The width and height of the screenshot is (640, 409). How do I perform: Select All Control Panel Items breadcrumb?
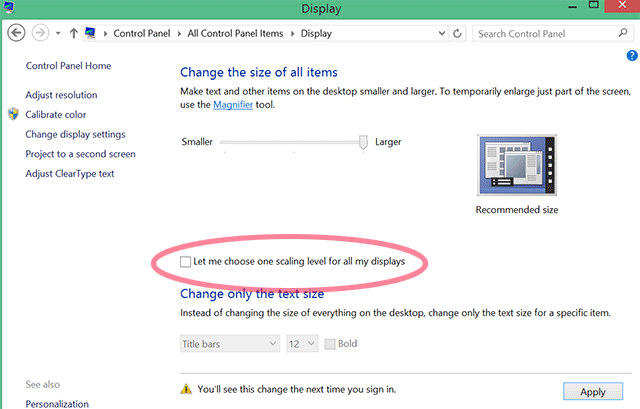click(235, 33)
